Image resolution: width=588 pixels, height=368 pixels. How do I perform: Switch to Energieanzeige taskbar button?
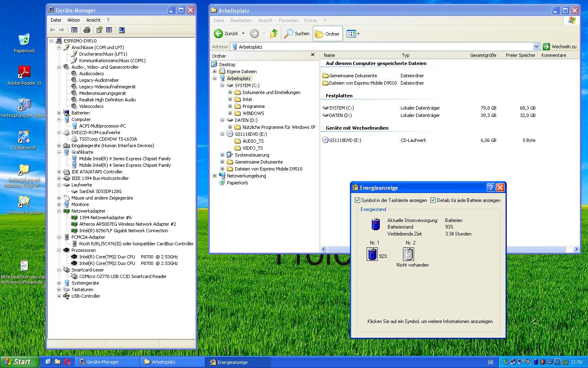click(238, 362)
